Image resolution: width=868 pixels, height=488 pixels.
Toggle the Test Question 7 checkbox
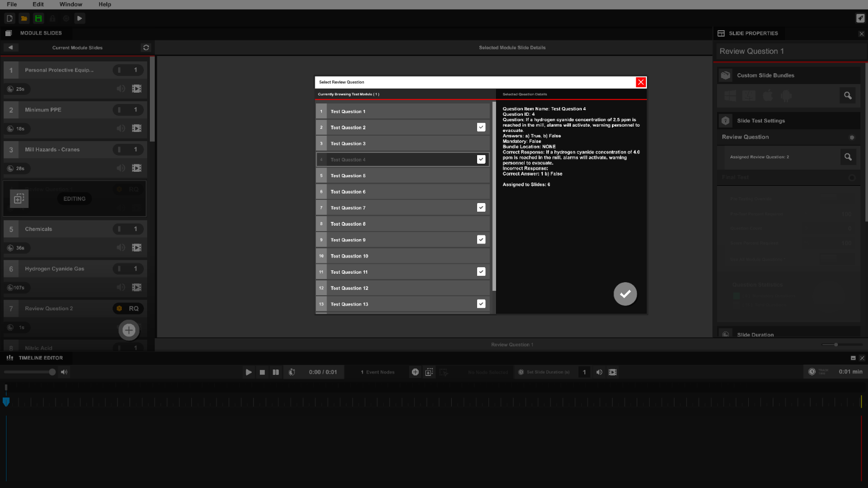[481, 208]
